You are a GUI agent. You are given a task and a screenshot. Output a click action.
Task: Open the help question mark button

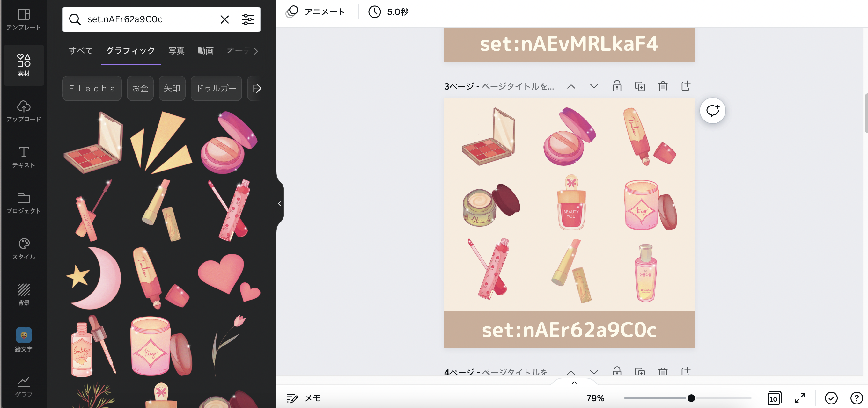click(x=856, y=398)
